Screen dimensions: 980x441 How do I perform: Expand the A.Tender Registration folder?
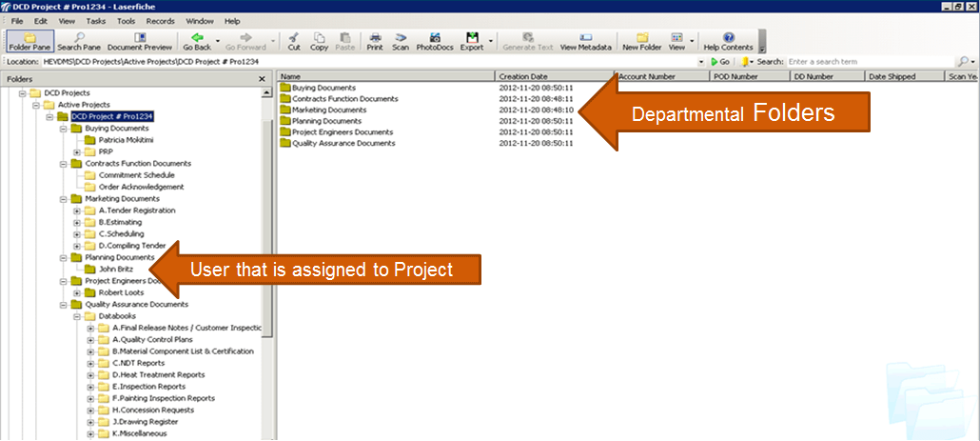pyautogui.click(x=77, y=210)
